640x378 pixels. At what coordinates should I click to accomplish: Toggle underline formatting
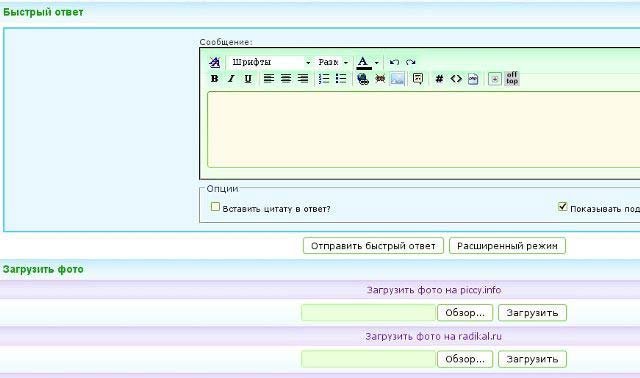pos(248,79)
